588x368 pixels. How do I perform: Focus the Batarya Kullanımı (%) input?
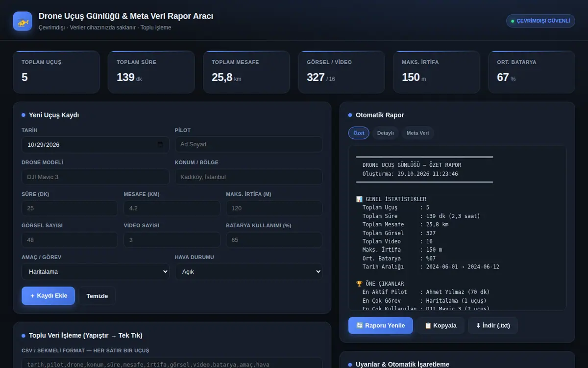(x=274, y=240)
